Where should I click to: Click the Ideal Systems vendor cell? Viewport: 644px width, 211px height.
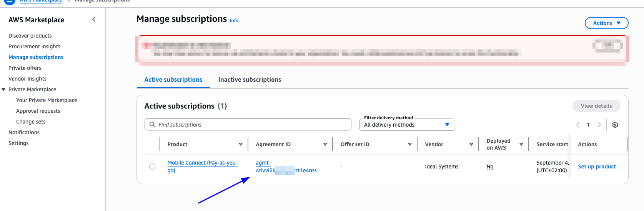(441, 166)
